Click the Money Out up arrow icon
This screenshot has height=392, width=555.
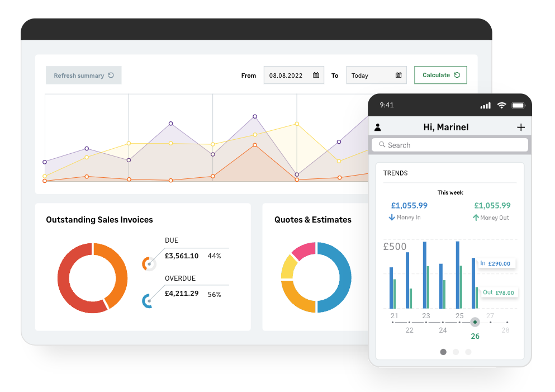point(476,218)
